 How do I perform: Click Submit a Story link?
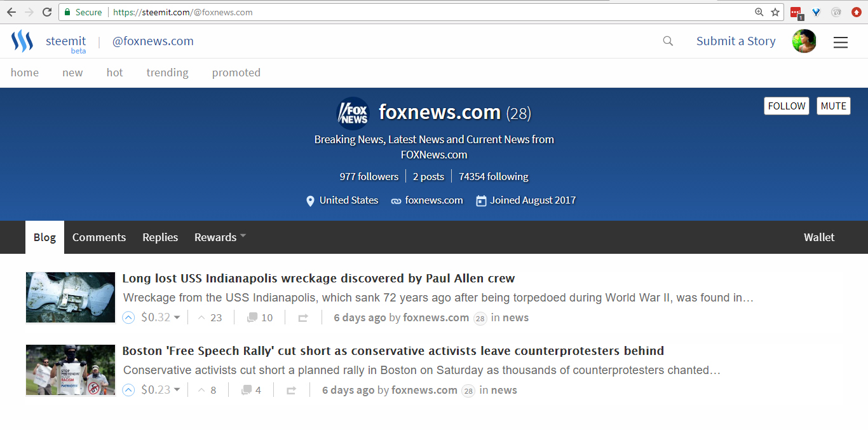coord(736,41)
